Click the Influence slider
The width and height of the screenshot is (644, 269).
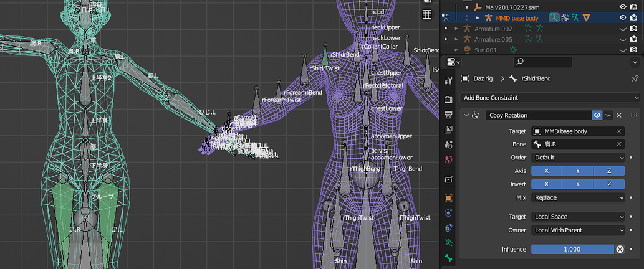[x=572, y=249]
